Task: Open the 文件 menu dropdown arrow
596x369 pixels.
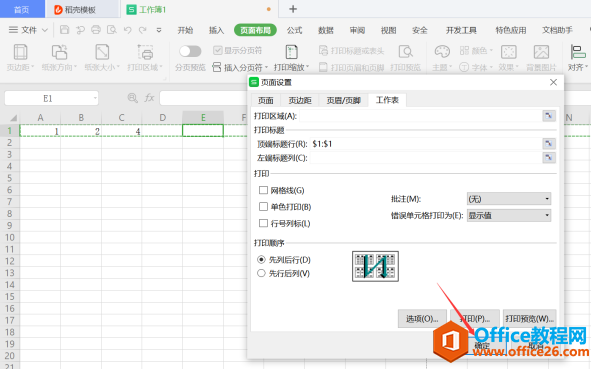Action: click(45, 30)
